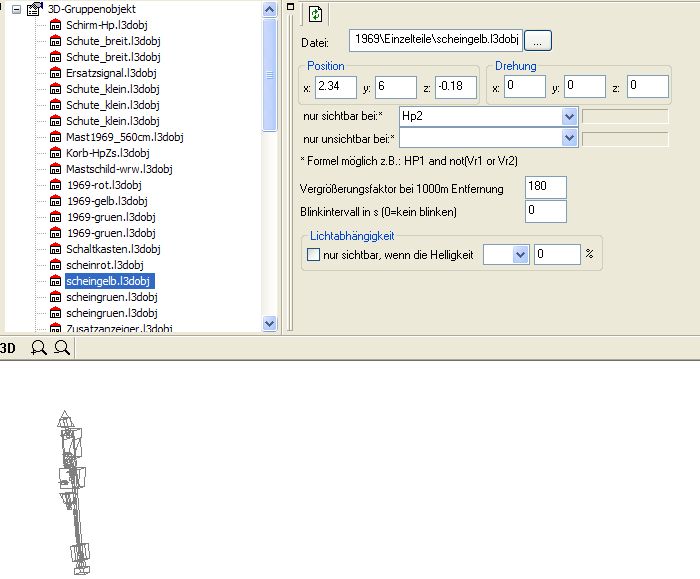Select Mast1969_560cm.l3dobj in the tree
Viewport: 700px width, 579px height.
pos(125,137)
